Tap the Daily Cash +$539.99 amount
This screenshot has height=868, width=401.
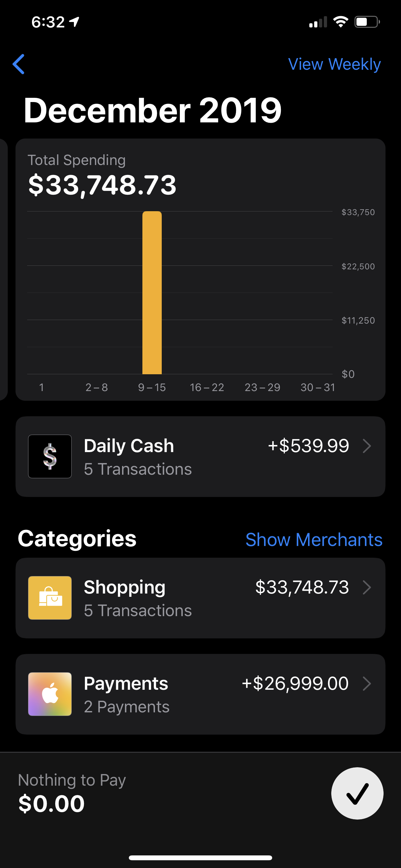(x=308, y=446)
